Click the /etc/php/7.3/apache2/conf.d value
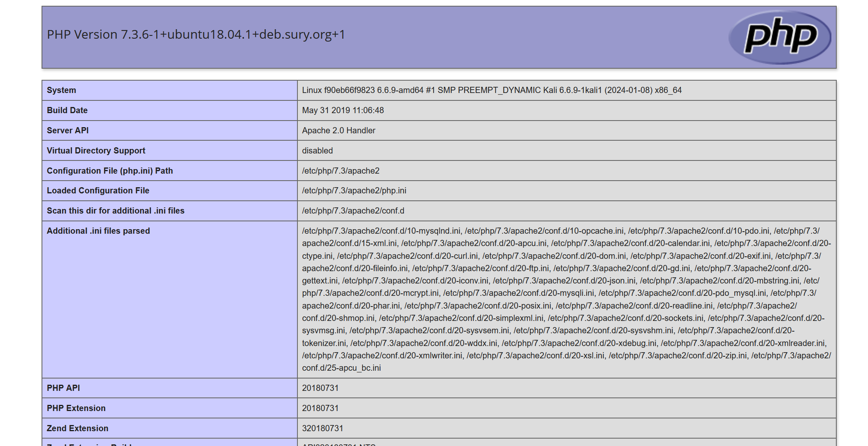Viewport: 868px width, 446px height. (353, 211)
